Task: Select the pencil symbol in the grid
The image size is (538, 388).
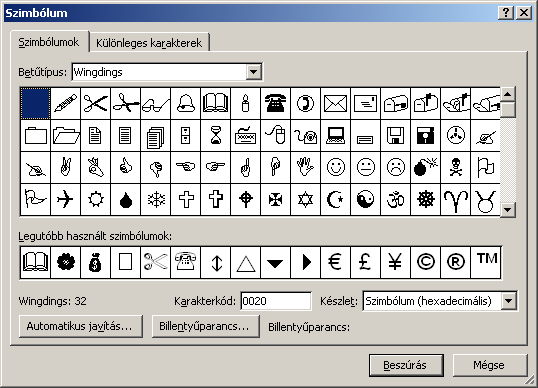Action: click(x=66, y=103)
